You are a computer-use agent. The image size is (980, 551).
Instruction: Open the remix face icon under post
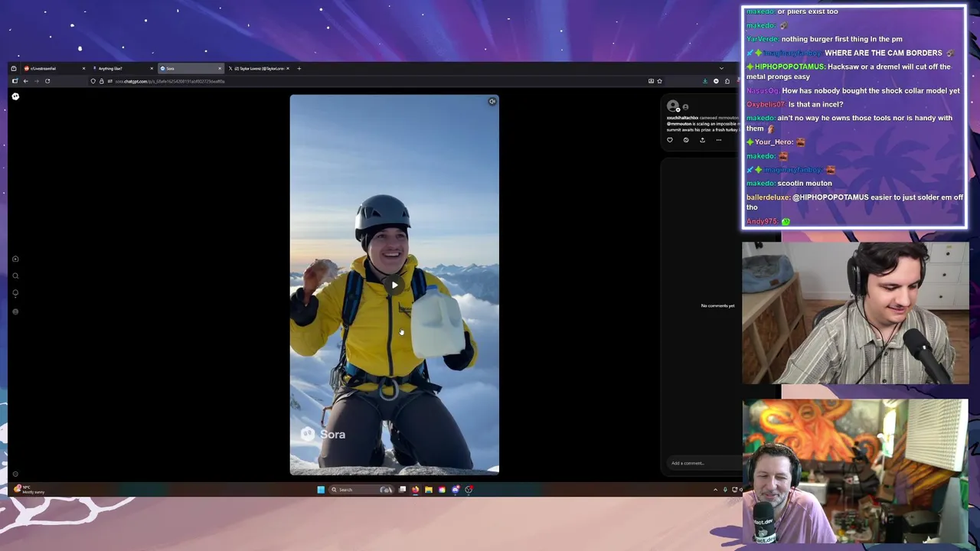coord(686,140)
